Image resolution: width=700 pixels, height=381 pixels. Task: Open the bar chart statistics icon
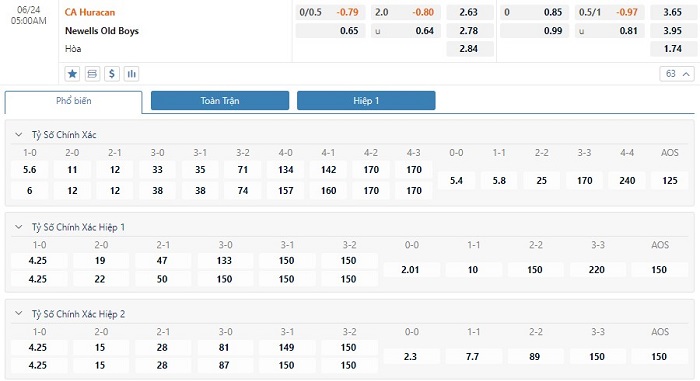(x=131, y=74)
